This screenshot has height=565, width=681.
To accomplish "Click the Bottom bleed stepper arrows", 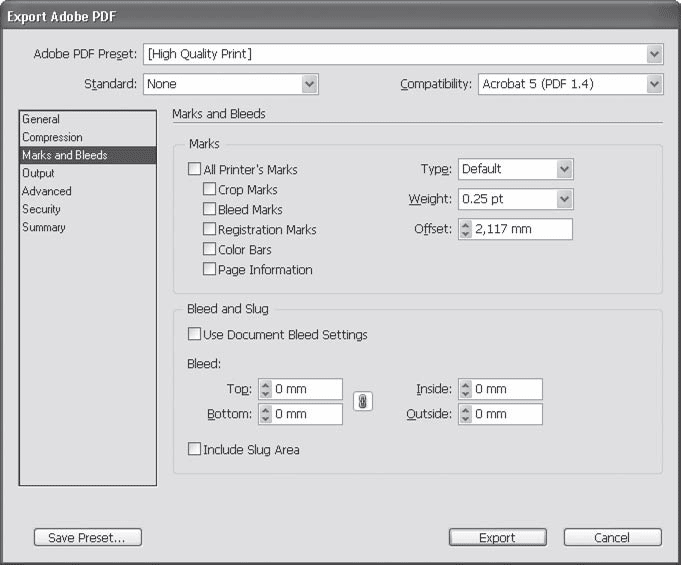I will [265, 414].
